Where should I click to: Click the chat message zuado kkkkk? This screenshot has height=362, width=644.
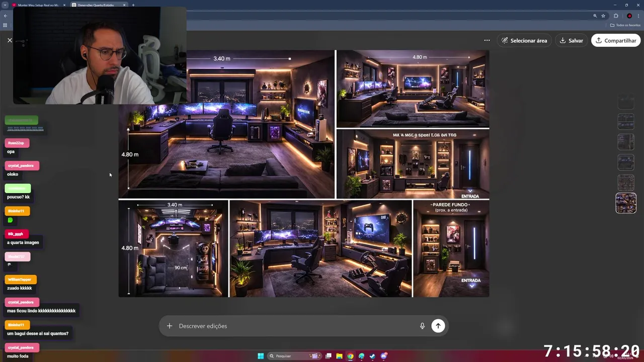click(x=20, y=288)
